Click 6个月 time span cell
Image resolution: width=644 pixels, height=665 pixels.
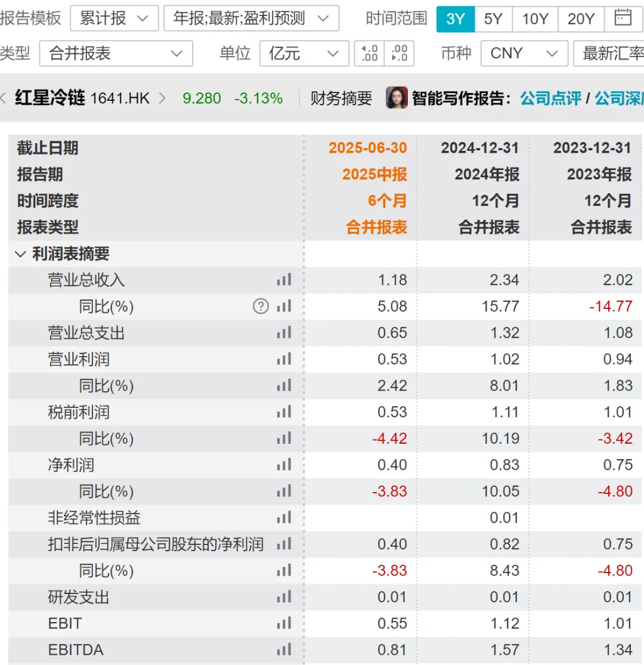pos(387,200)
